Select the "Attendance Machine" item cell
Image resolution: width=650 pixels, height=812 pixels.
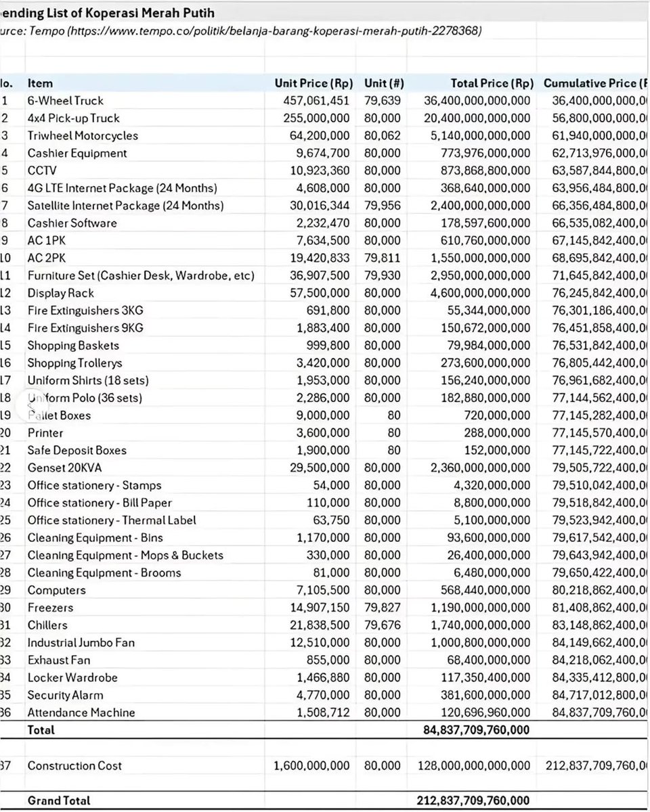(81, 713)
